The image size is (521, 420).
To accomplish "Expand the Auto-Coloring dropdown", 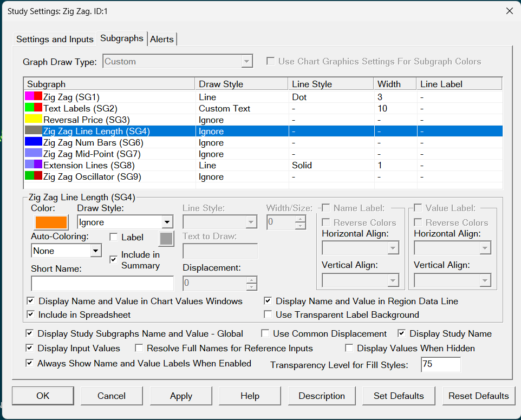I will pyautogui.click(x=96, y=251).
